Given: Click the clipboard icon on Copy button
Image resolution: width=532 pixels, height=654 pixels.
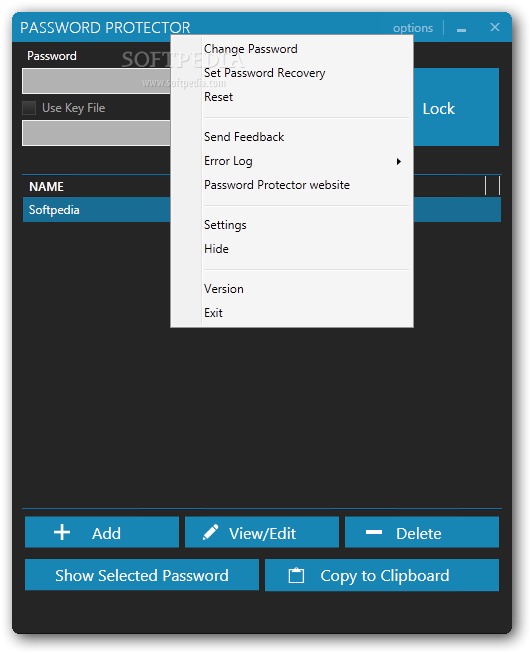Looking at the screenshot, I should pyautogui.click(x=296, y=576).
